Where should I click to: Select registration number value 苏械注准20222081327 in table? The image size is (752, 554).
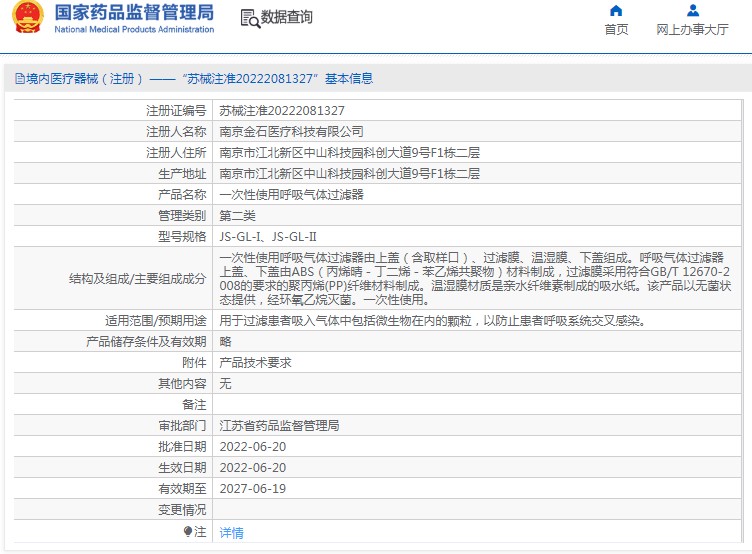(x=282, y=111)
